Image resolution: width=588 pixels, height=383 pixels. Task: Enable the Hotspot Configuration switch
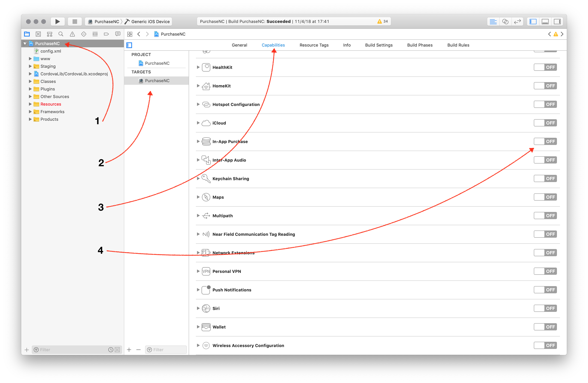tap(545, 104)
